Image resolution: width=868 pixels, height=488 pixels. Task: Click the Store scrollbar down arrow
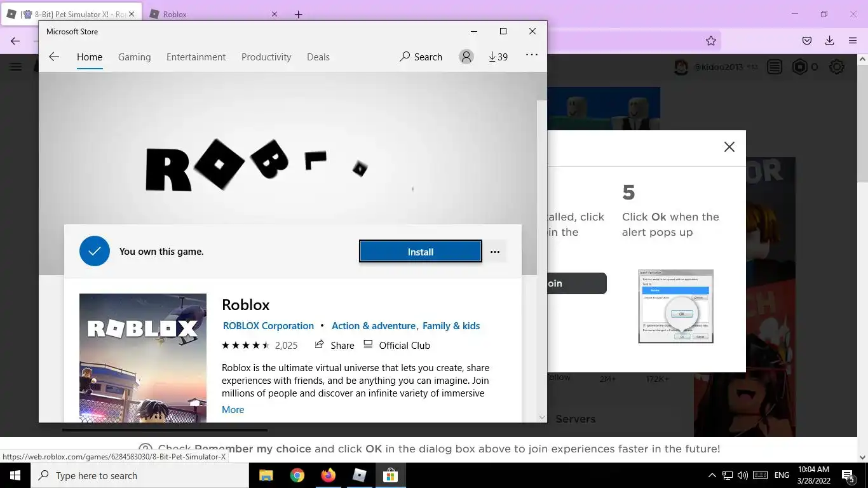[542, 417]
